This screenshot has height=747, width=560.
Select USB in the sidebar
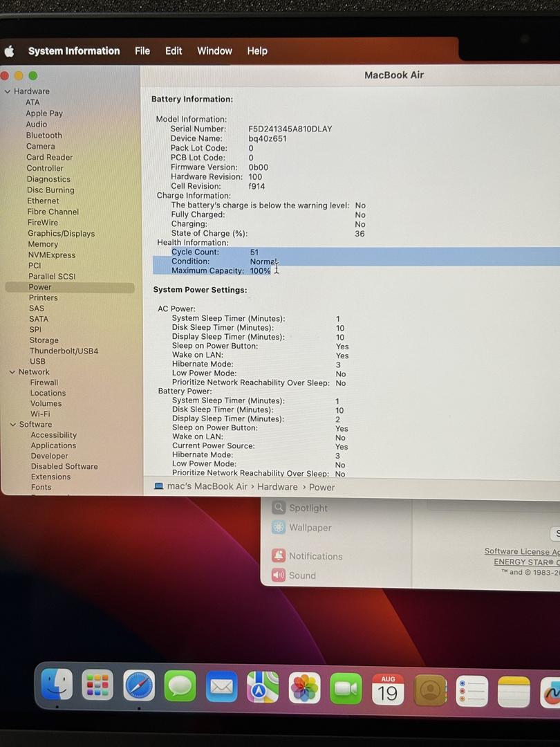click(x=37, y=362)
